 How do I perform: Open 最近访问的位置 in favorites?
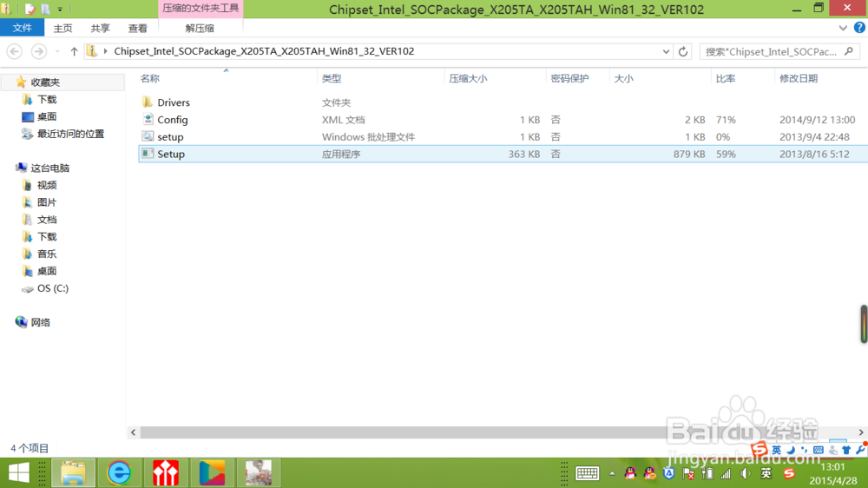pyautogui.click(x=70, y=134)
